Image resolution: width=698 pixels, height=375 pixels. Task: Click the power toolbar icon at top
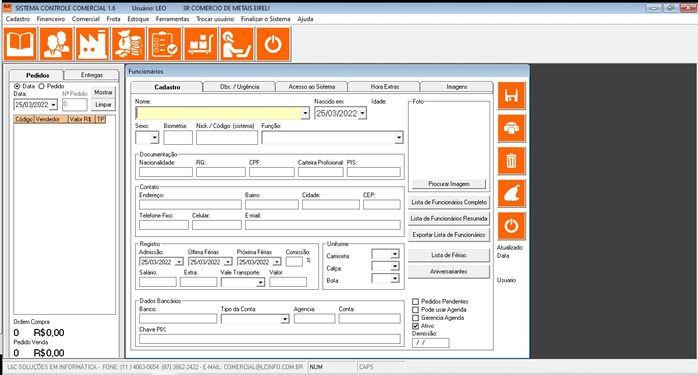click(273, 44)
